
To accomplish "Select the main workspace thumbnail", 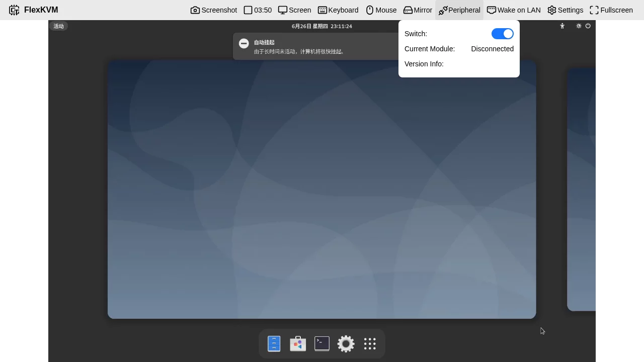I will coord(322,190).
